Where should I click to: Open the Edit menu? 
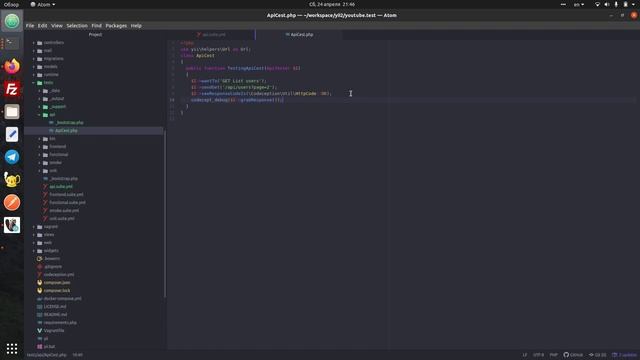(42, 25)
